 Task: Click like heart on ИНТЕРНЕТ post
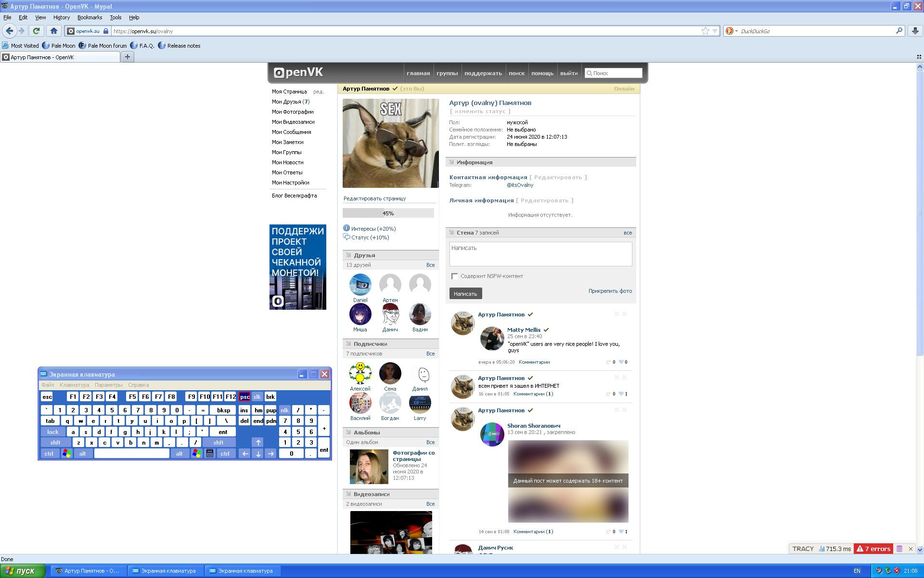click(x=621, y=394)
